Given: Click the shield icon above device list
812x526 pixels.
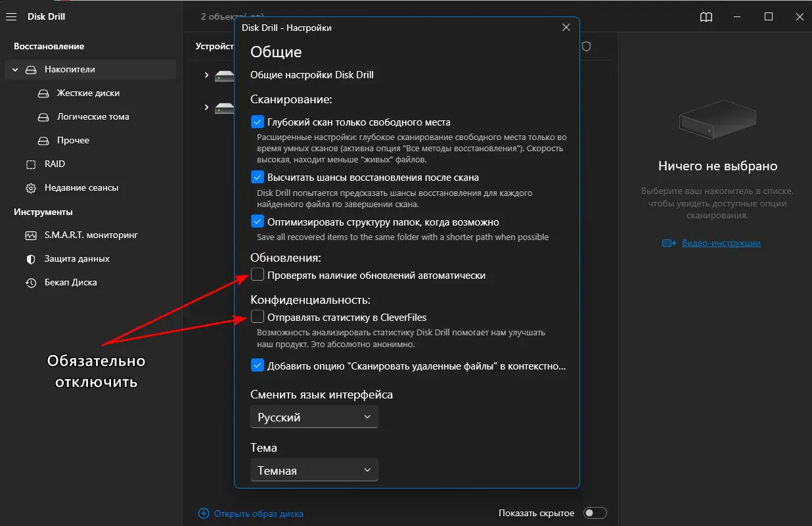Looking at the screenshot, I should click(587, 47).
